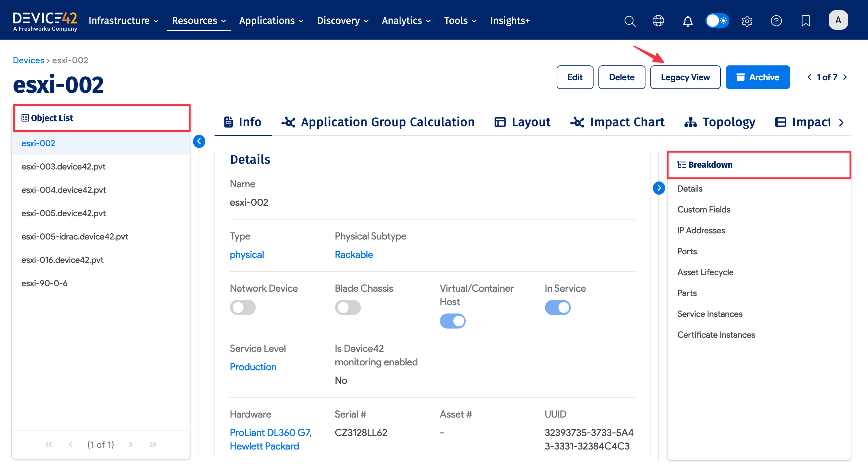Open the Impact Chart tab

click(x=617, y=122)
